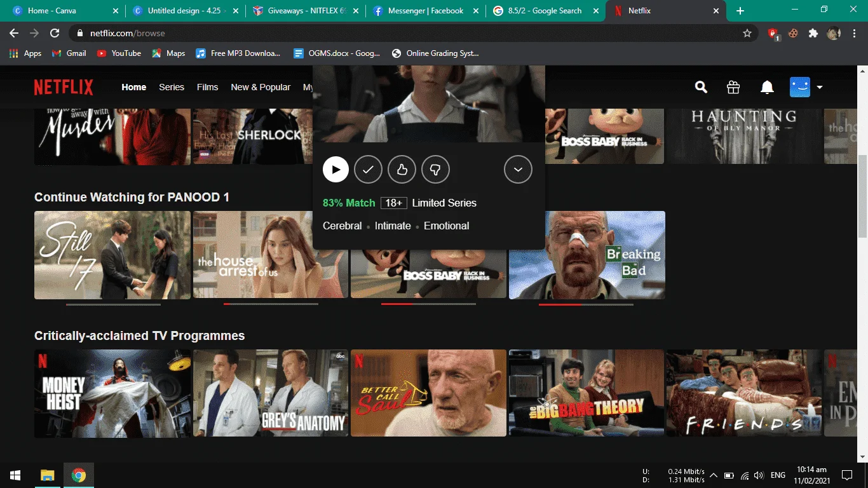The height and width of the screenshot is (488, 868).
Task: Click the 18+ maturity rating badge
Action: (x=394, y=203)
